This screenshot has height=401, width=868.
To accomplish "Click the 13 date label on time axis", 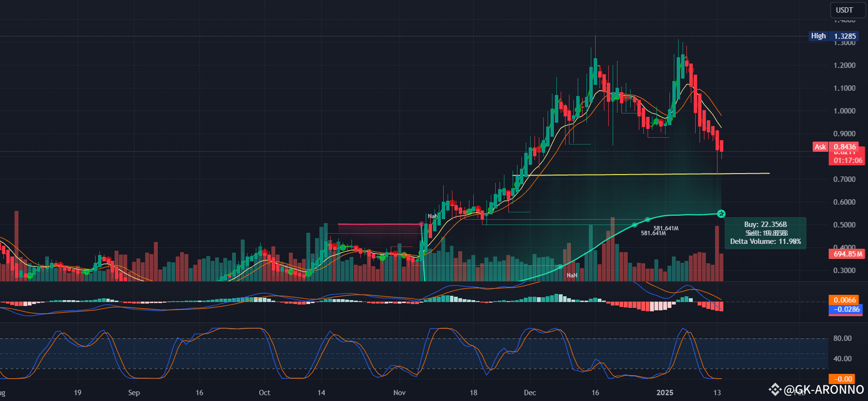I will [717, 393].
